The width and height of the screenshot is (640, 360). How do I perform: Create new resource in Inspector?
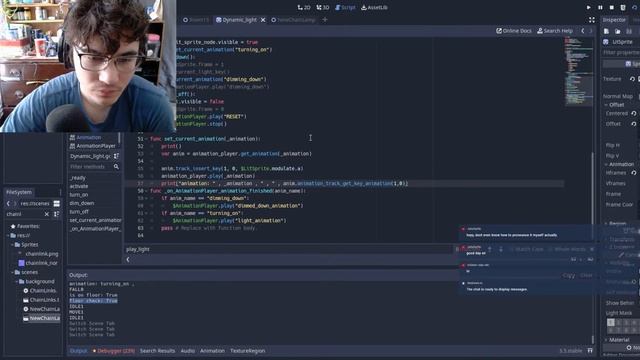tap(607, 31)
